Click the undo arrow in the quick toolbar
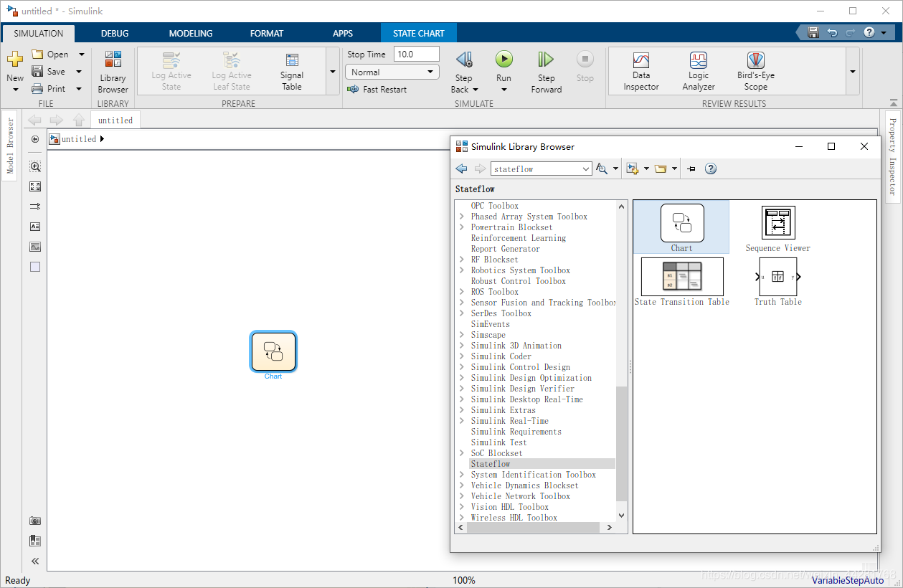Viewport: 903px width, 588px height. (832, 32)
